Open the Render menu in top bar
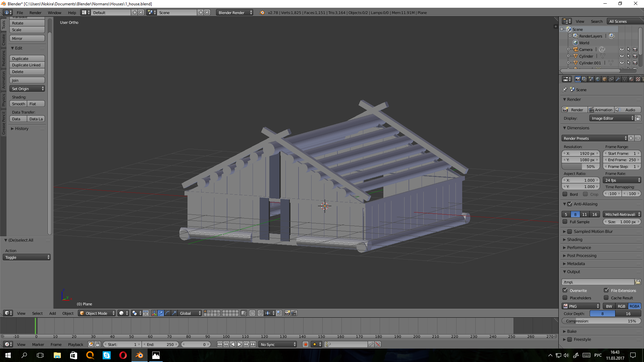Viewport: 644px width, 362px height. point(35,13)
